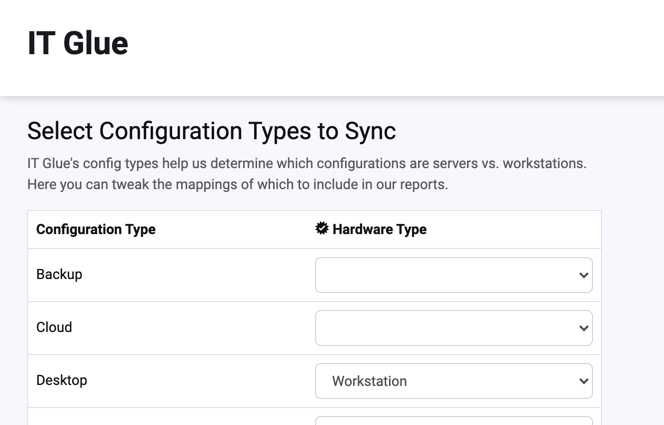This screenshot has width=664, height=425.
Task: Click the IT Glue page title
Action: tap(78, 43)
